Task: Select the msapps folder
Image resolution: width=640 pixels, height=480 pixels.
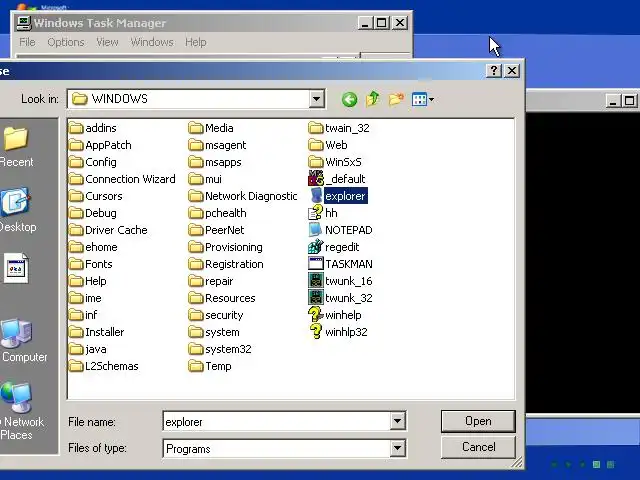Action: (x=215, y=162)
